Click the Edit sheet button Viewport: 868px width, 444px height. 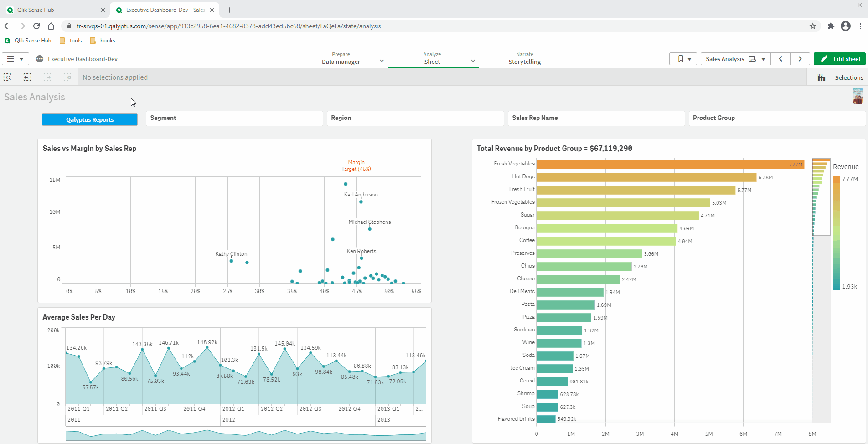point(840,59)
